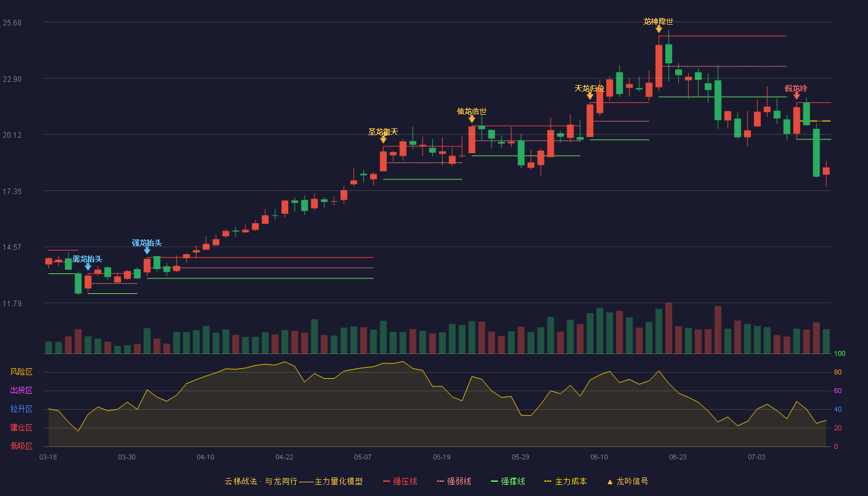This screenshot has height=496, width=868.
Task: Toggle the 强弱线 legend item
Action: pyautogui.click(x=454, y=481)
